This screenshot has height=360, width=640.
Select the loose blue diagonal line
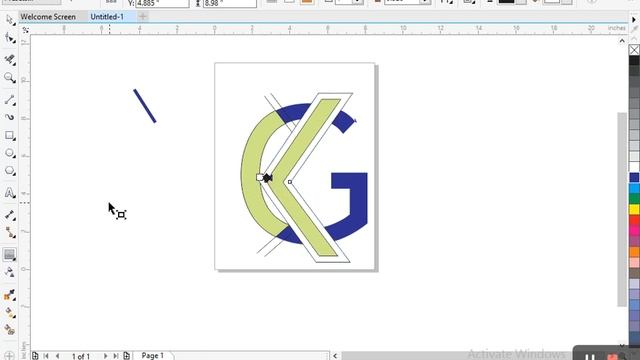coord(144,106)
